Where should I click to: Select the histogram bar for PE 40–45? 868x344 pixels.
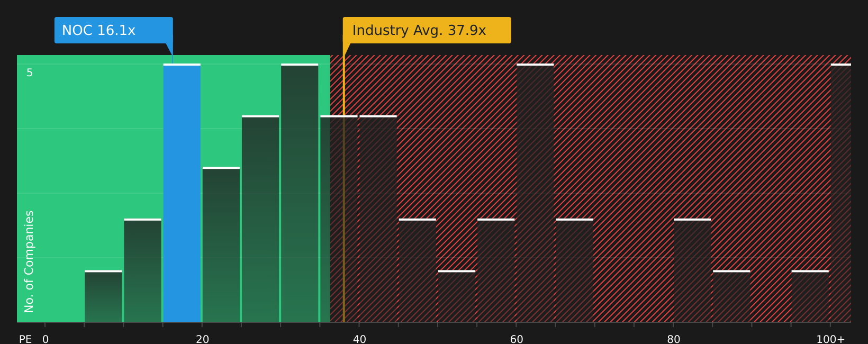click(378, 219)
